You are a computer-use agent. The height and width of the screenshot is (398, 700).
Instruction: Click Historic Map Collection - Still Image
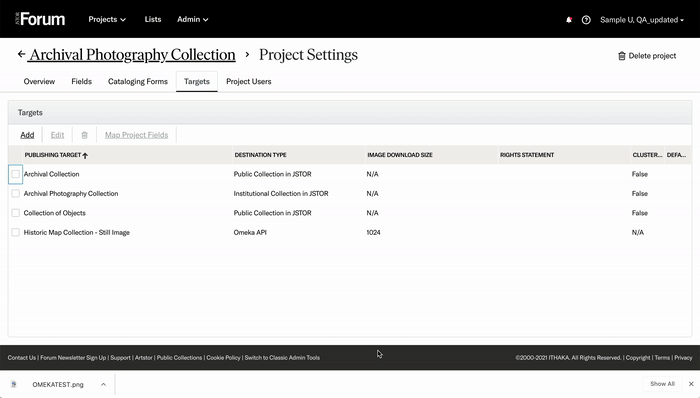coord(76,232)
